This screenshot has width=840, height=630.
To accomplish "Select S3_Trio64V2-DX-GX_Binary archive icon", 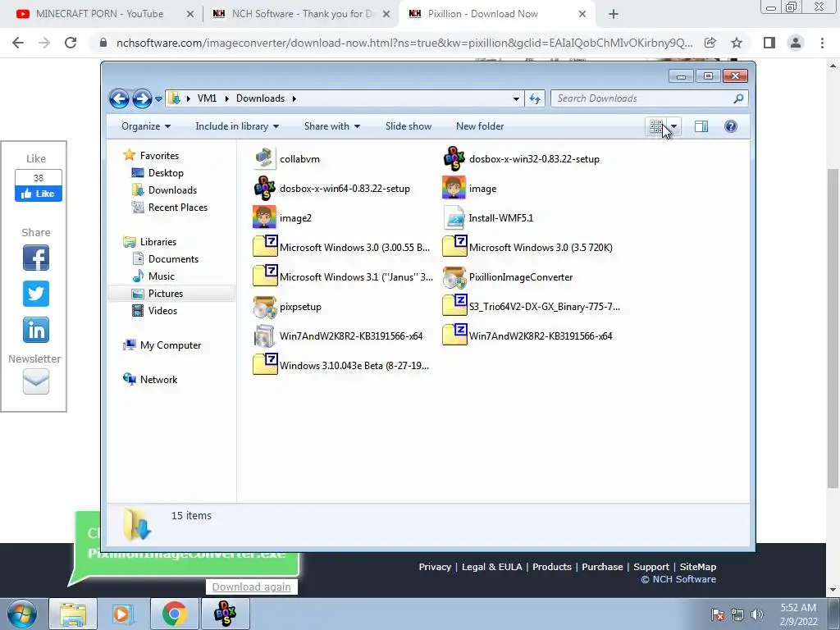I will click(x=454, y=306).
